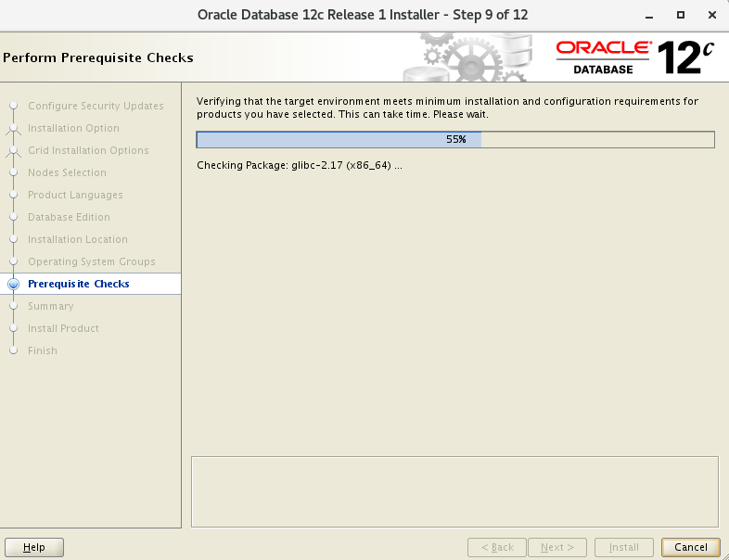Viewport: 729px width, 560px height.
Task: Select Installation Location step
Action: 78,239
